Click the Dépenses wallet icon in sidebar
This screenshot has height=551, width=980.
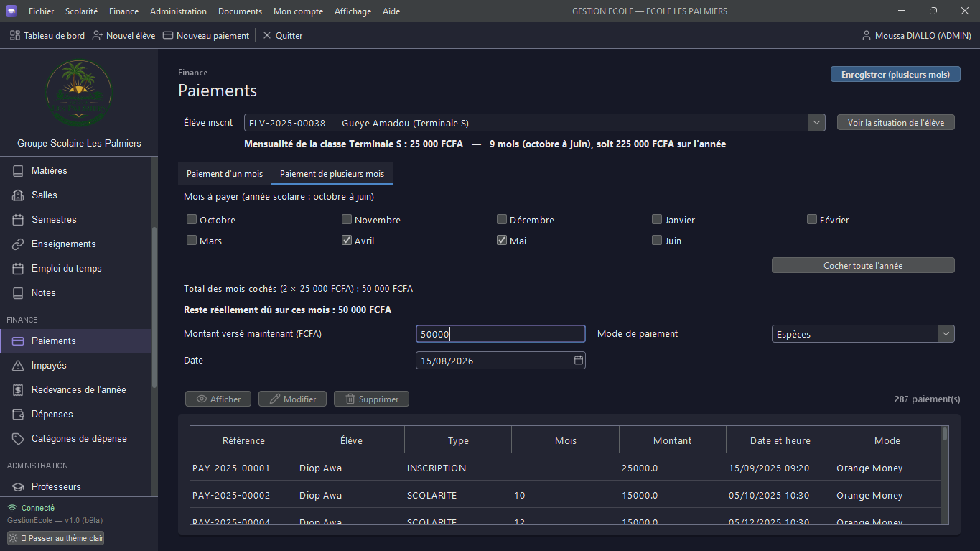point(19,415)
